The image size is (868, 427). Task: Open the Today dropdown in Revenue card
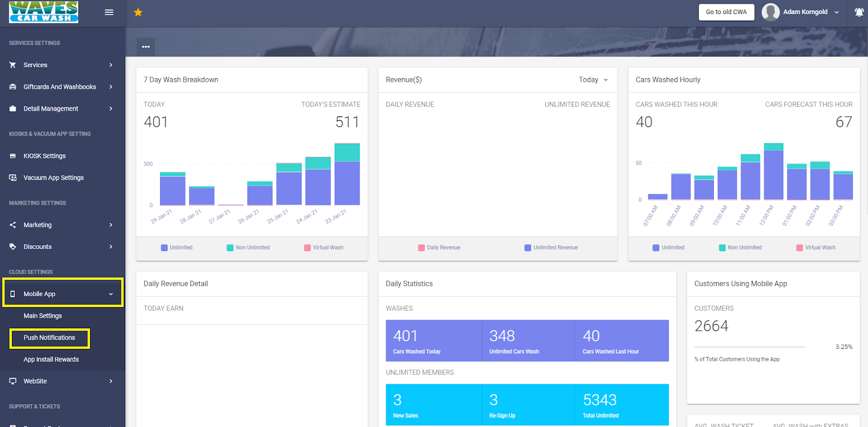(x=593, y=80)
